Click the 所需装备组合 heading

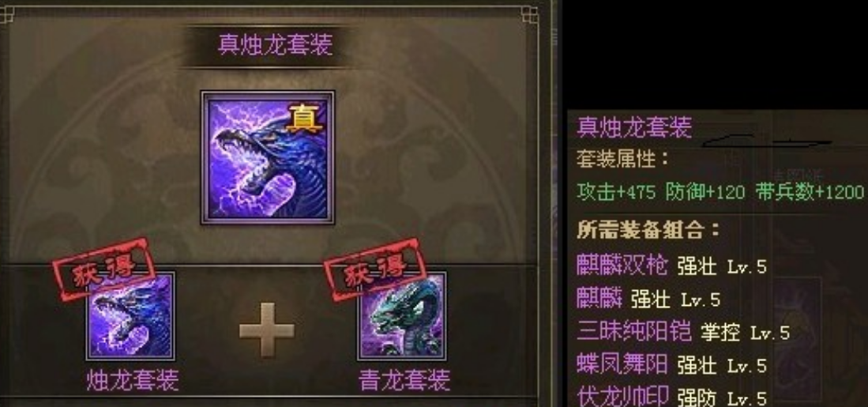(648, 229)
